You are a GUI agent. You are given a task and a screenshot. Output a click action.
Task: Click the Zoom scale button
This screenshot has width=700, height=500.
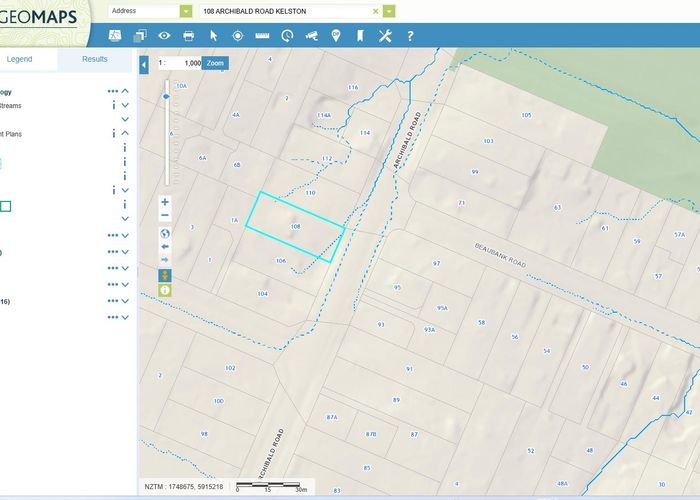(x=215, y=62)
